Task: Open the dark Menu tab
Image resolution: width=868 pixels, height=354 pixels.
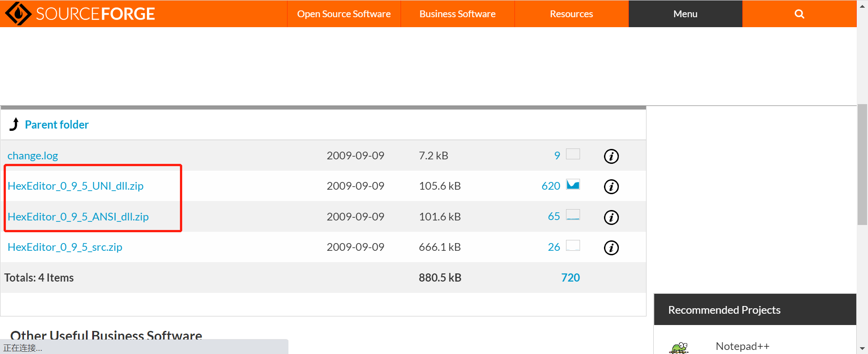Action: click(685, 14)
